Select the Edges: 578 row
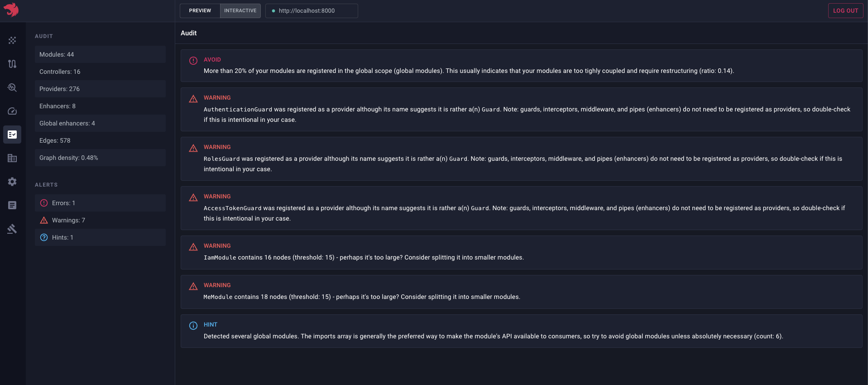The height and width of the screenshot is (385, 868). 100,140
